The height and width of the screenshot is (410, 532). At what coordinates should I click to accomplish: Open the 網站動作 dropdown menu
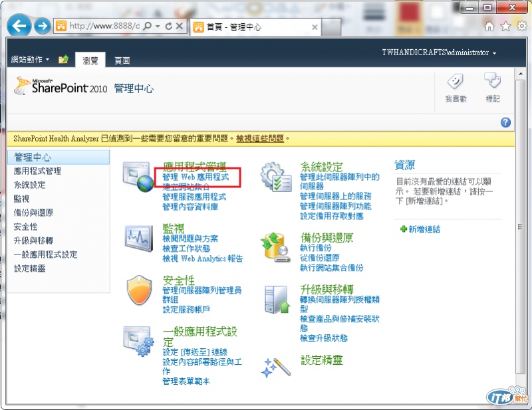(x=30, y=60)
